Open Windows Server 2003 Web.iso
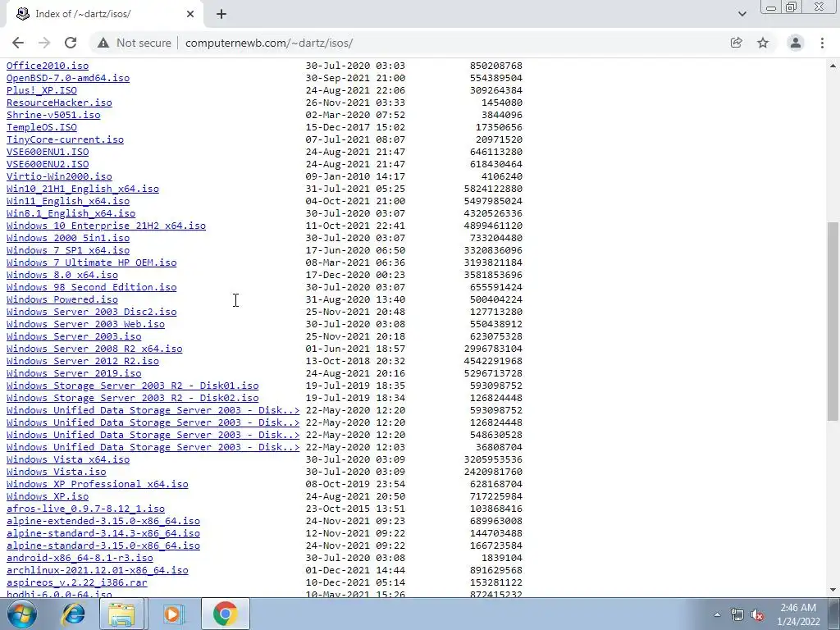Screen dimensions: 840x630 pyautogui.click(x=85, y=324)
